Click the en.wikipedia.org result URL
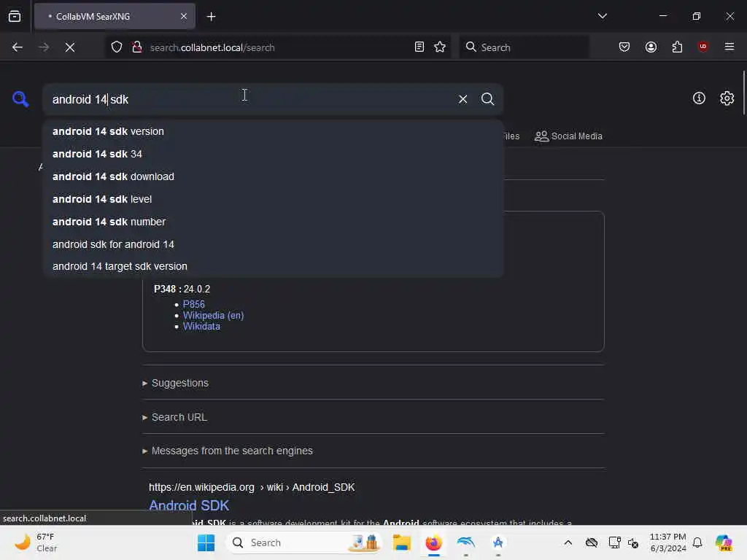Viewport: 747px width, 560px height. [x=252, y=487]
